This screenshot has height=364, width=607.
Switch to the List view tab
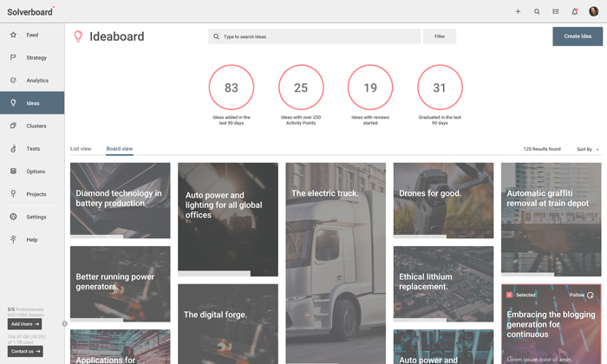pos(81,149)
